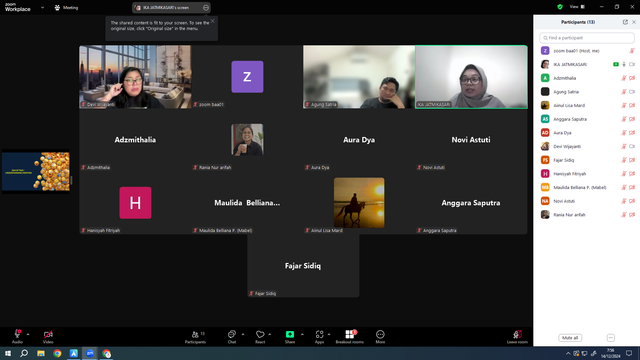
Task: Select the shared screen thumbnail
Action: (x=36, y=171)
